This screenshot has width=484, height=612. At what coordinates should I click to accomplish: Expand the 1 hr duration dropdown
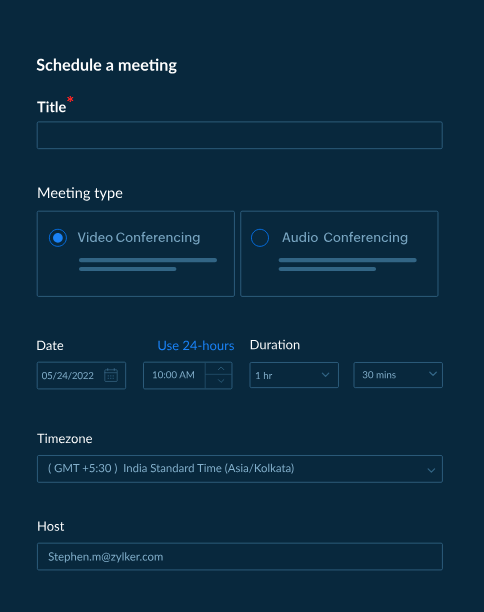(294, 375)
